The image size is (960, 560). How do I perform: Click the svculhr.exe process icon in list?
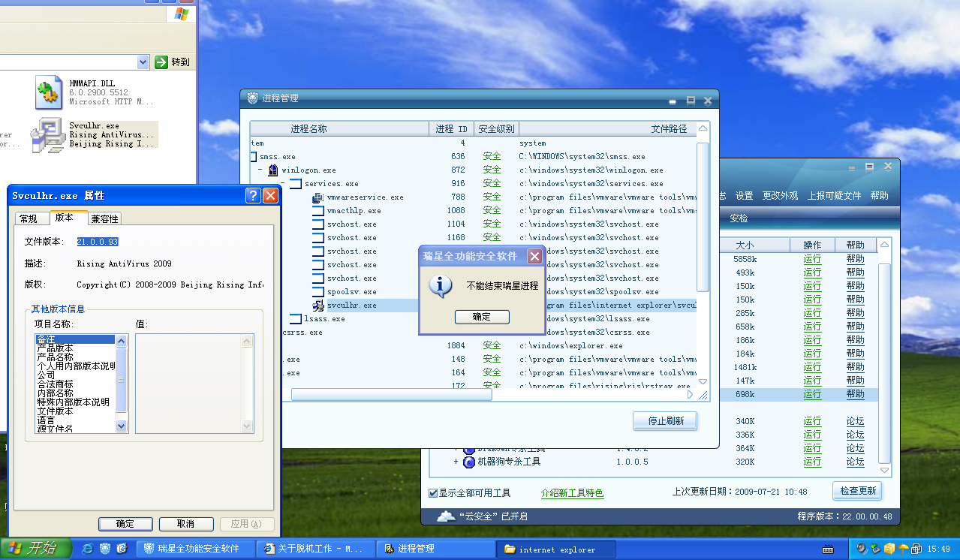pyautogui.click(x=318, y=306)
